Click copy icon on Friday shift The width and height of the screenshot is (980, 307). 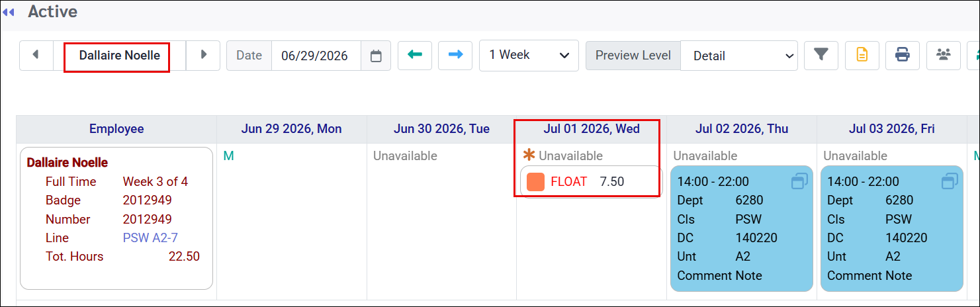(950, 181)
